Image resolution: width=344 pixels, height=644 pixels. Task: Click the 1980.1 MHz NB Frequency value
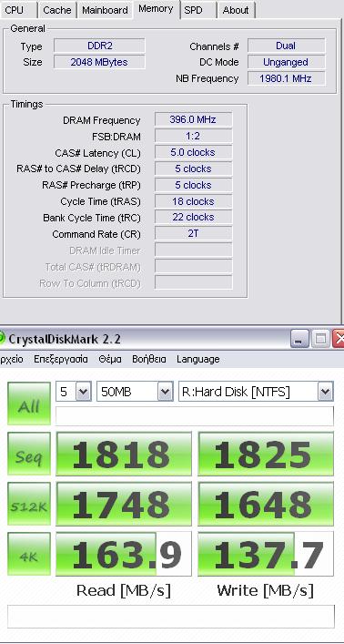click(x=286, y=78)
